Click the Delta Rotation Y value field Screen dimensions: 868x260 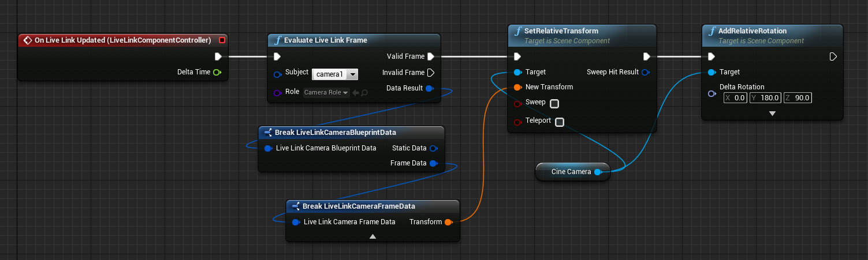(x=765, y=98)
